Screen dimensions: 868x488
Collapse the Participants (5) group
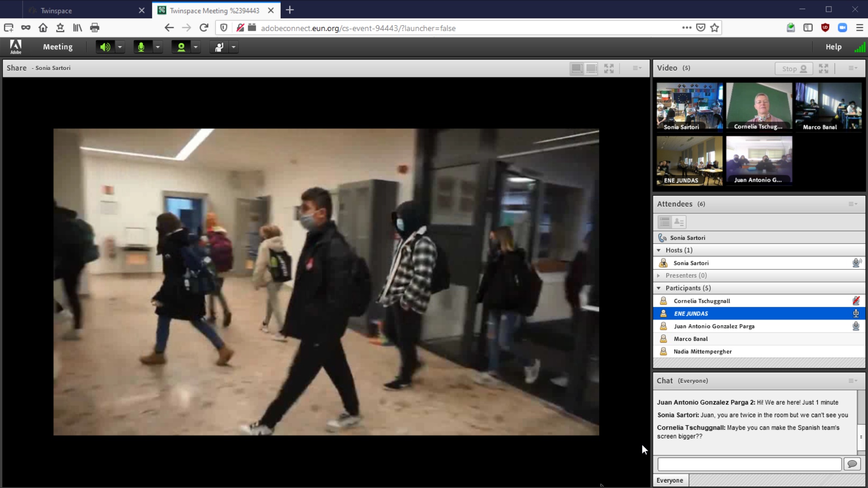tap(659, 288)
